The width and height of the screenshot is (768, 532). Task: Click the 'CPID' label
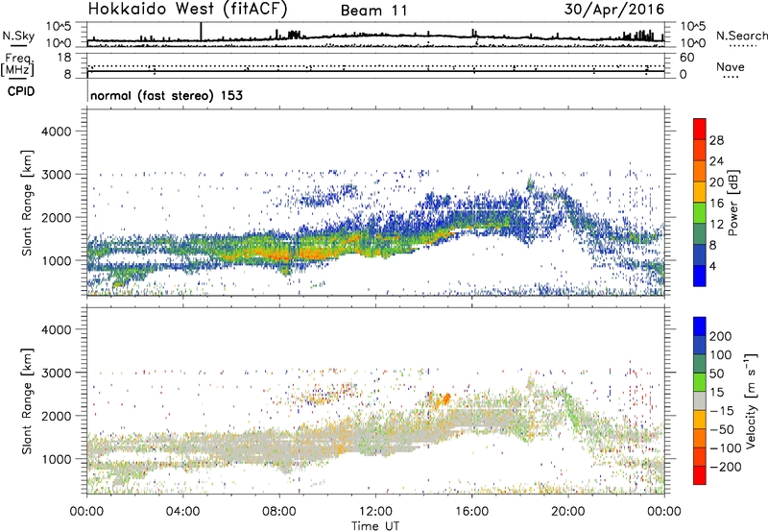pos(21,91)
